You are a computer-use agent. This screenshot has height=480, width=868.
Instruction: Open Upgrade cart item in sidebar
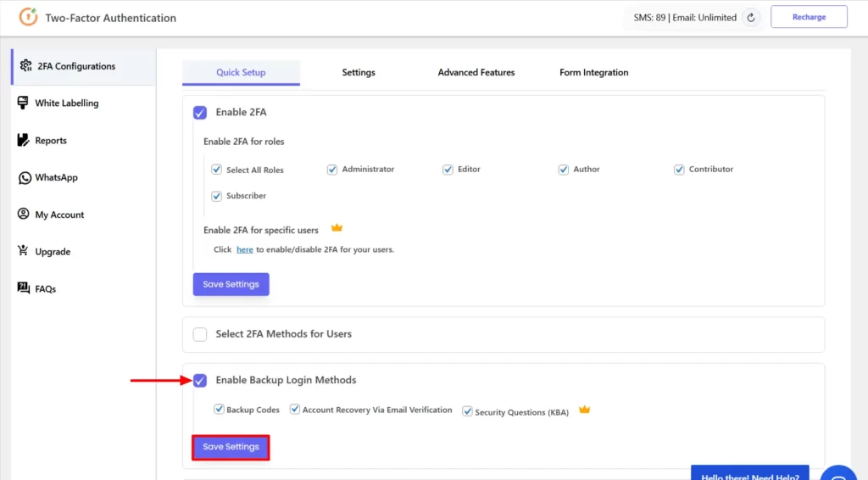click(x=53, y=252)
